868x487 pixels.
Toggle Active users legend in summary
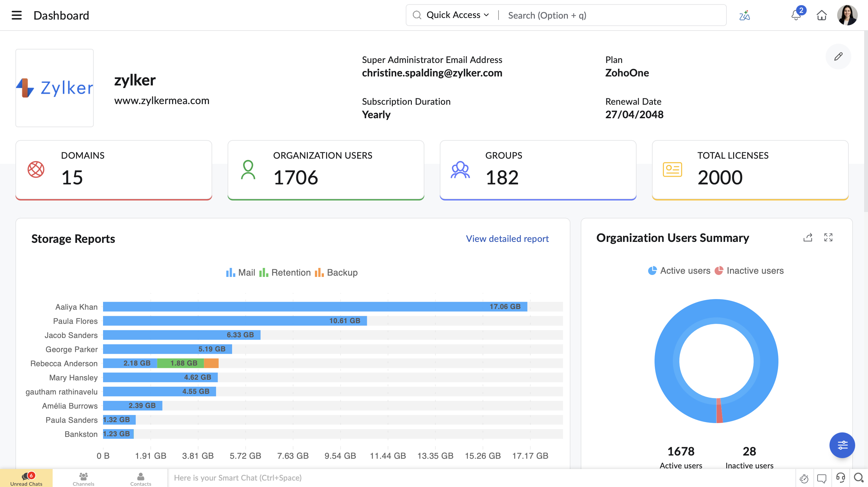click(x=679, y=270)
